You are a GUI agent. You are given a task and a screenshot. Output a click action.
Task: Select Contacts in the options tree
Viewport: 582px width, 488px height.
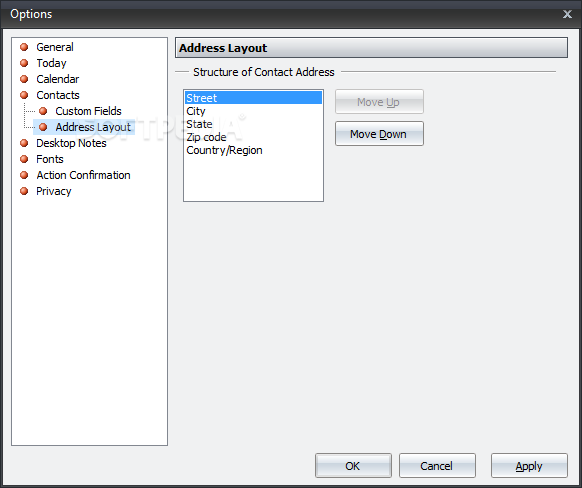point(58,95)
